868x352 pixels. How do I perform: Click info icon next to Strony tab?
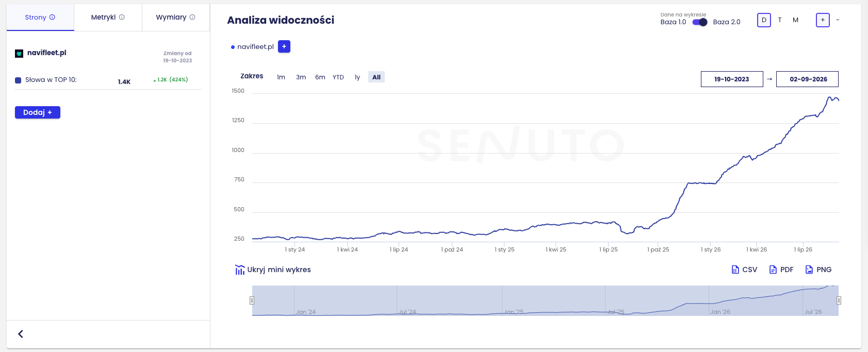tap(52, 17)
